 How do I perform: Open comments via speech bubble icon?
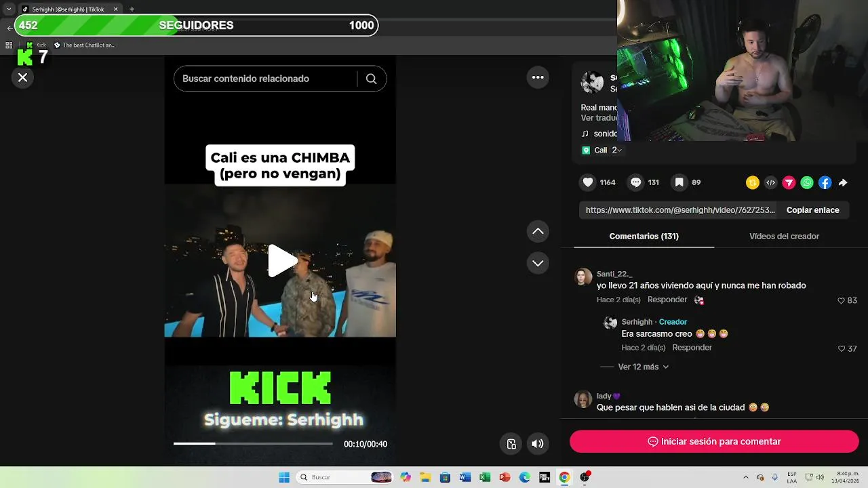point(635,182)
